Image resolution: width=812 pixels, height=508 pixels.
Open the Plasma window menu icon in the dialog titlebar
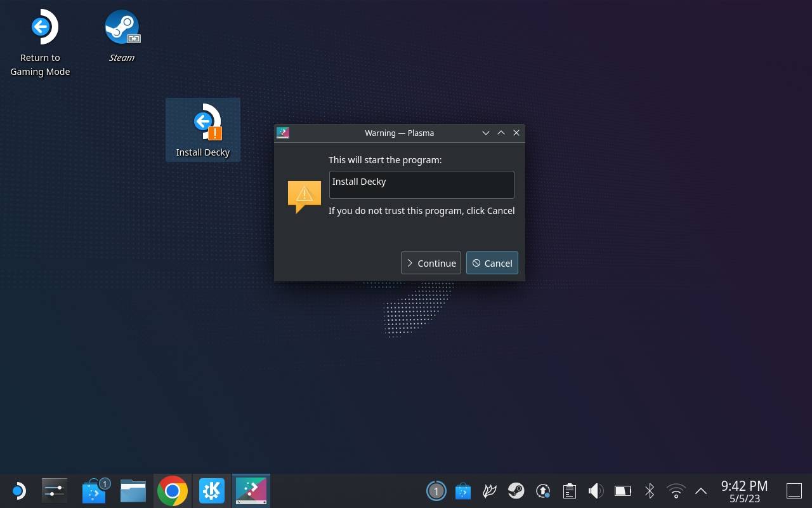[283, 133]
